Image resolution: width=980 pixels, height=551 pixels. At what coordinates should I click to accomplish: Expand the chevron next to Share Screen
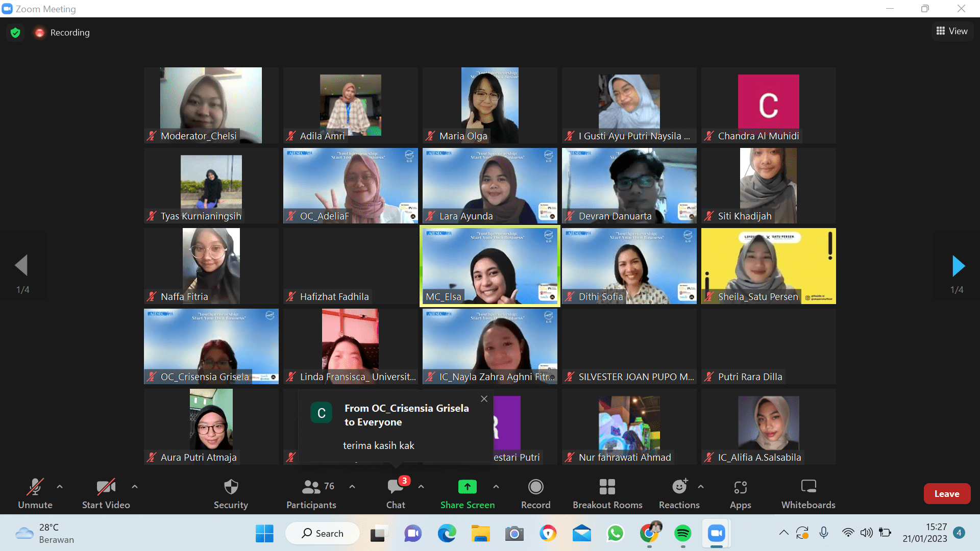496,487
